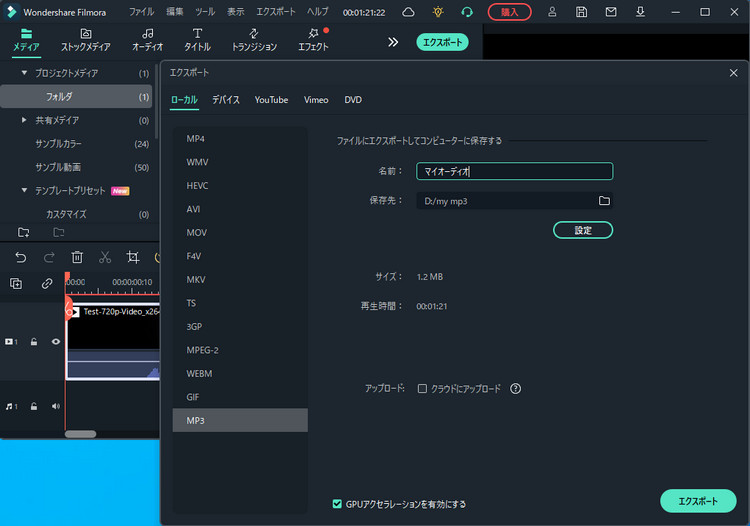Open the mail messages icon
The width and height of the screenshot is (750, 526).
[x=611, y=12]
